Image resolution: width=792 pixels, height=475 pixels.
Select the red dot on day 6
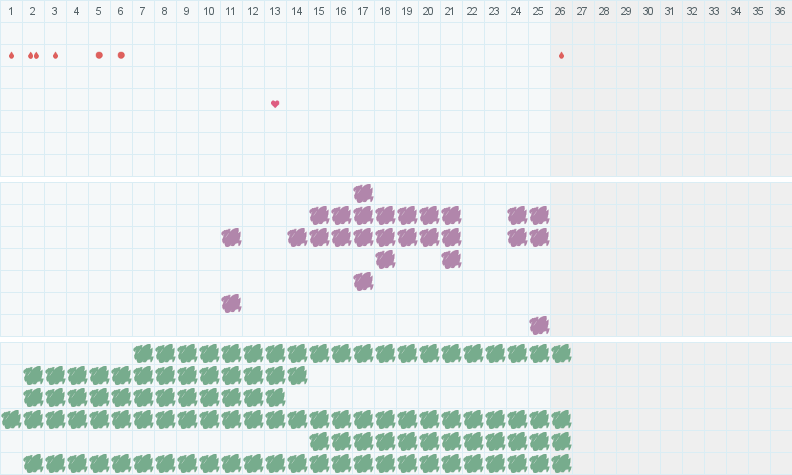pyautogui.click(x=121, y=55)
